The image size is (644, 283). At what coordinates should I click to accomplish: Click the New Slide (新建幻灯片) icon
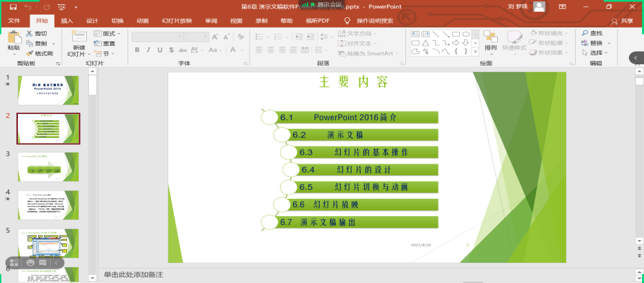(79, 37)
